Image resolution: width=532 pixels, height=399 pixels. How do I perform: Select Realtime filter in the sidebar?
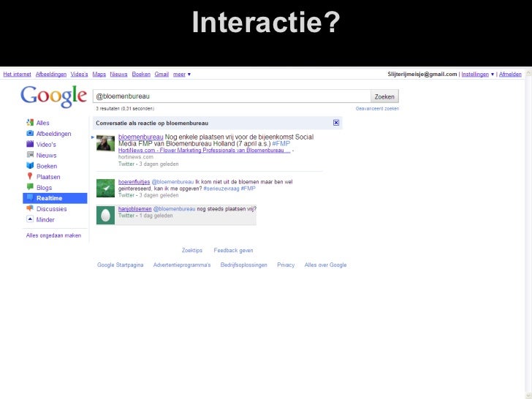coord(55,198)
